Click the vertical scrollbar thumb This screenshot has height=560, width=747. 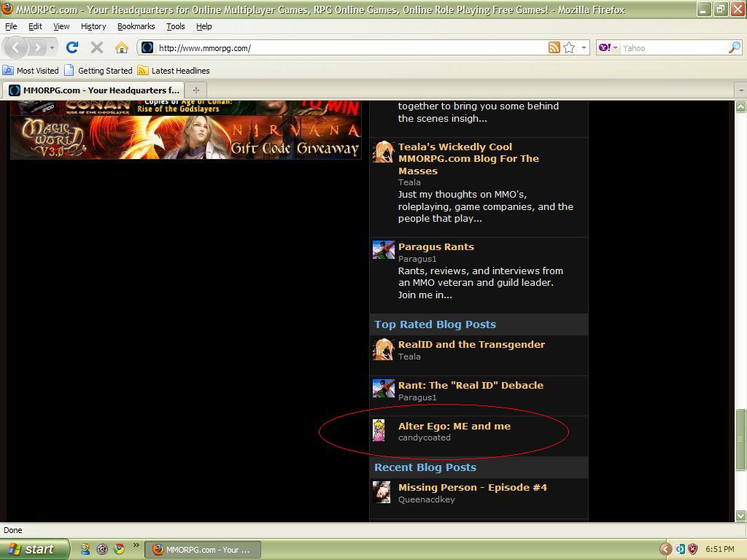740,440
